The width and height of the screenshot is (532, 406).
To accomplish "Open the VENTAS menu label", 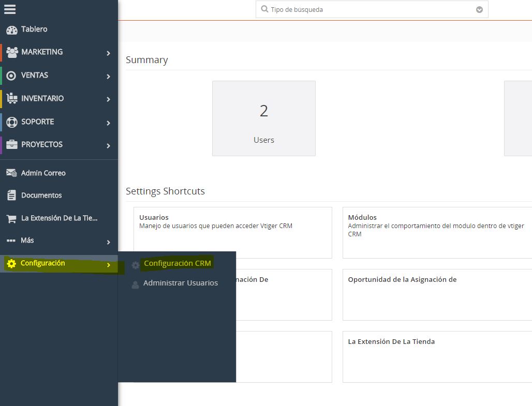I will (x=35, y=75).
